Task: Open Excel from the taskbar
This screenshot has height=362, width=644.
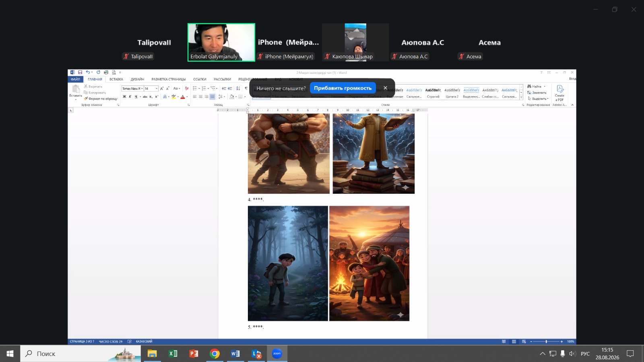Action: pos(173,354)
